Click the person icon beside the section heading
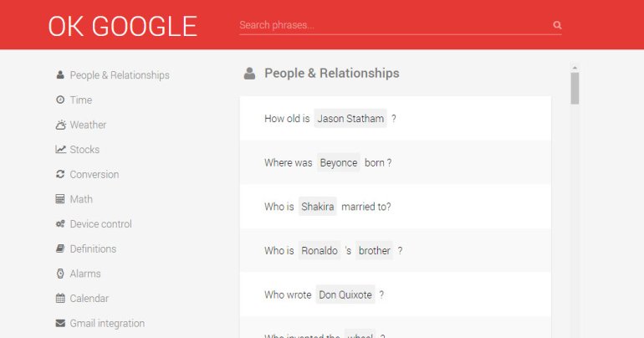Viewport: 644px width, 338px height. (x=249, y=73)
